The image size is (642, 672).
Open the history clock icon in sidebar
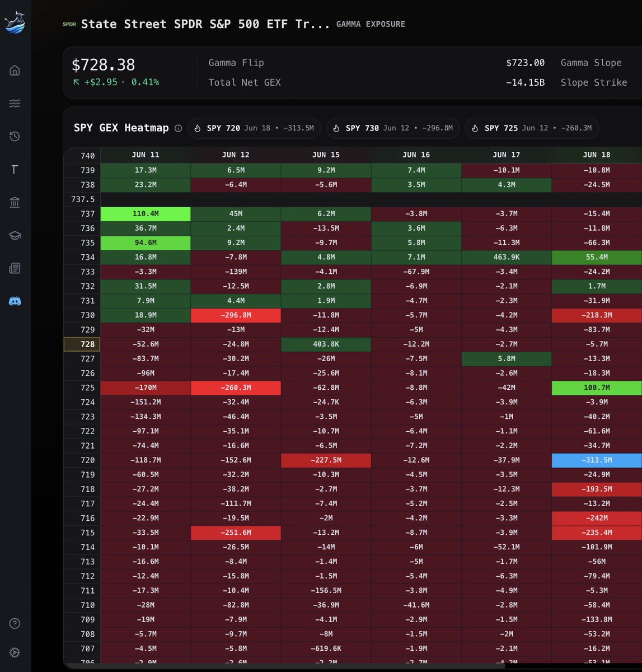(x=15, y=137)
